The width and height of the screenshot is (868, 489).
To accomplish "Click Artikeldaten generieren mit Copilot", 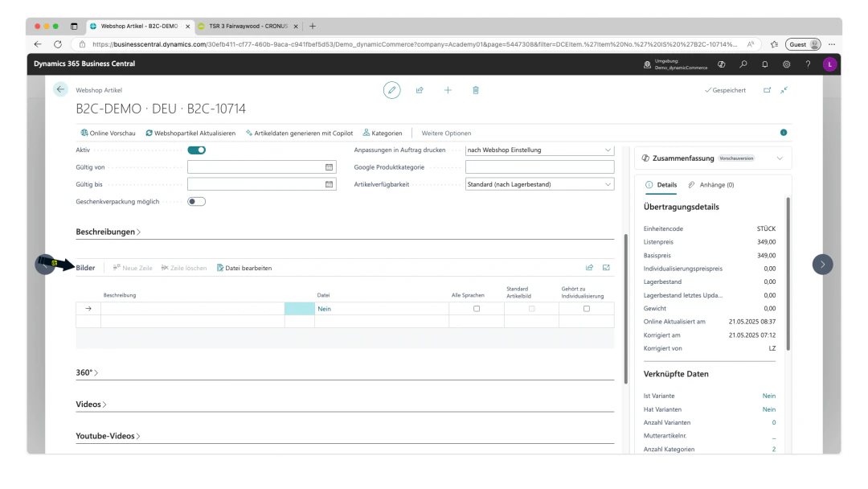I will pyautogui.click(x=299, y=134).
